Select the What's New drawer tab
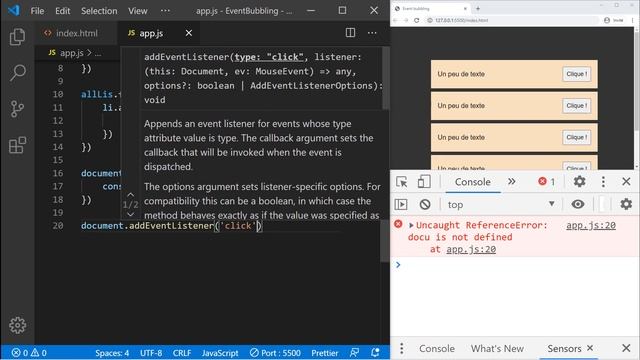Image resolution: width=640 pixels, height=360 pixels. (x=497, y=349)
